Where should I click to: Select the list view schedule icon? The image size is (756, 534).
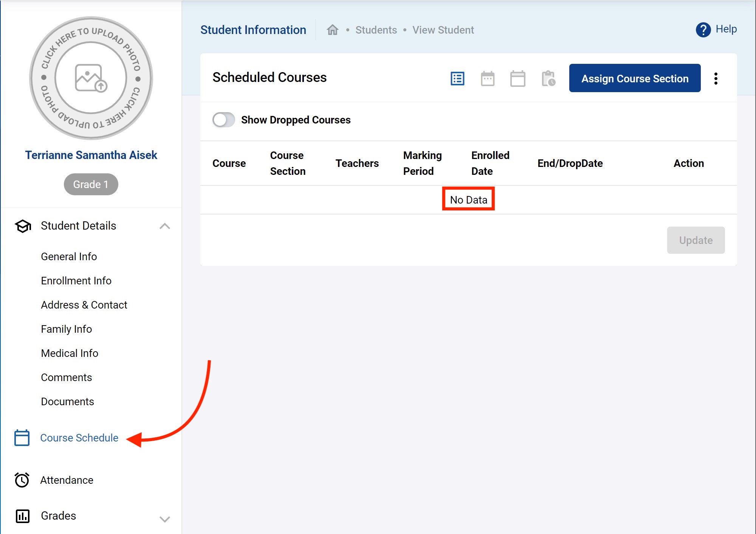click(x=457, y=79)
